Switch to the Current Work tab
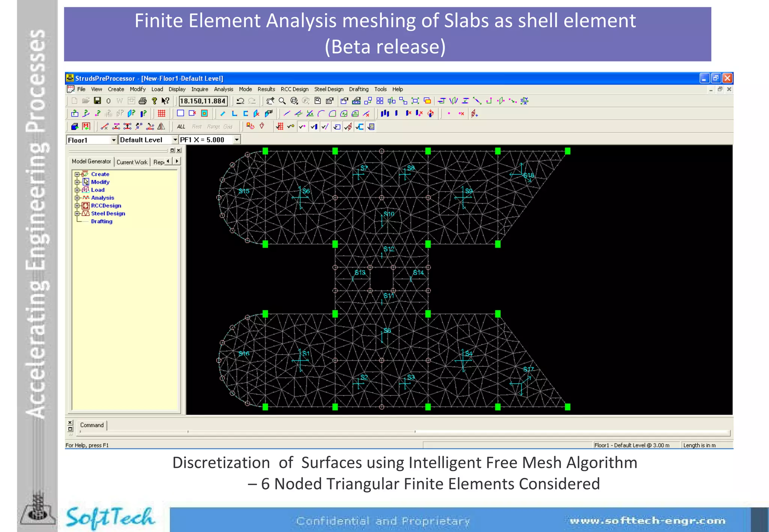This screenshot has height=532, width=769. point(132,162)
